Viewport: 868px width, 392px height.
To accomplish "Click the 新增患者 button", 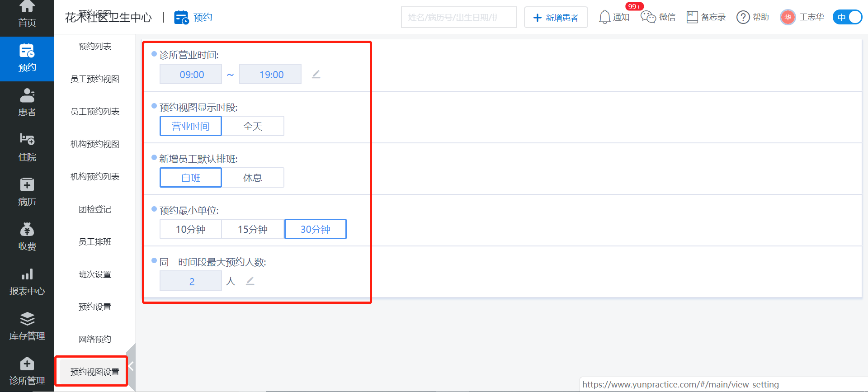I will point(556,17).
